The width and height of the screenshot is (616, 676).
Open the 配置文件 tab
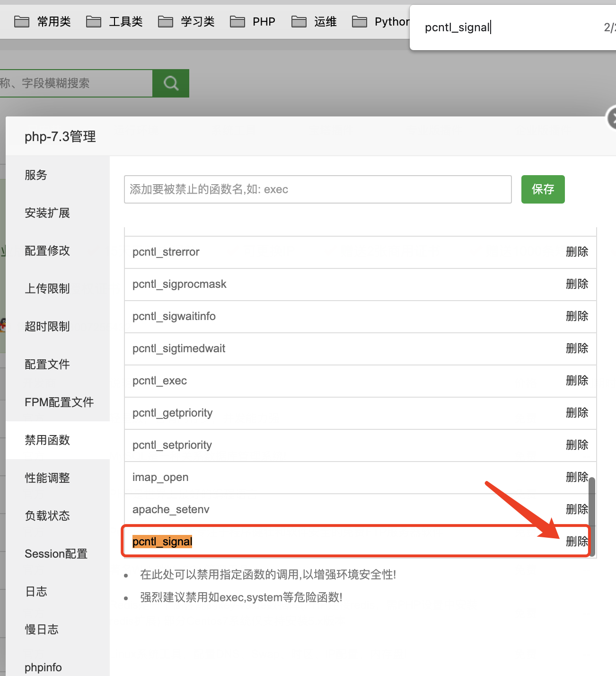point(58,365)
